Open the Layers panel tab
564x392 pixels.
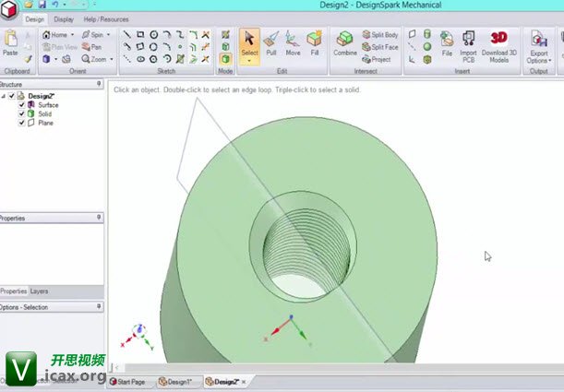[39, 291]
